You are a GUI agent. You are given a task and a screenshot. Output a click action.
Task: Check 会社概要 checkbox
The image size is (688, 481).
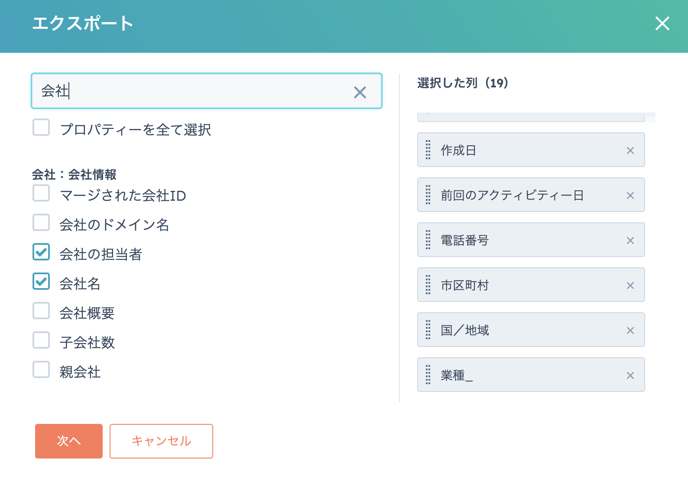[x=41, y=311]
